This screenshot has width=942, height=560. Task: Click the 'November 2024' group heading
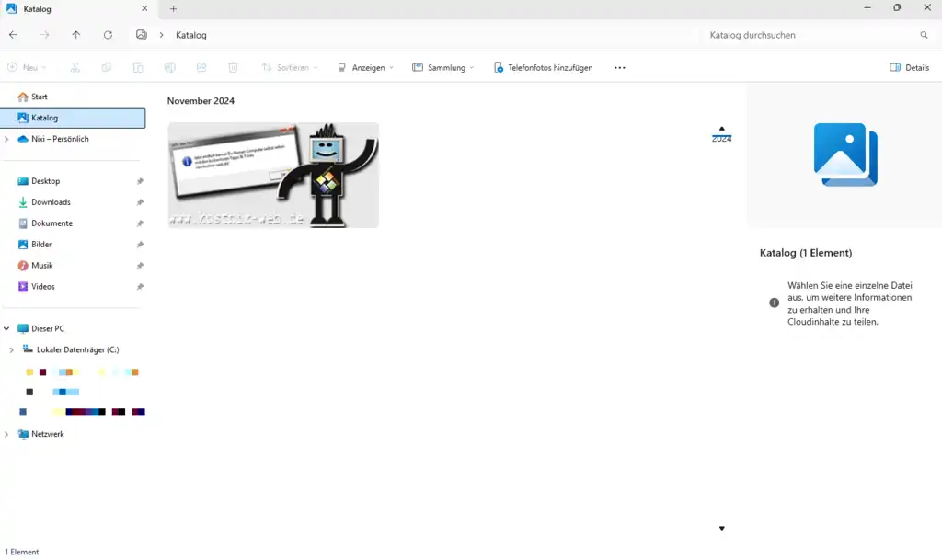coord(201,101)
